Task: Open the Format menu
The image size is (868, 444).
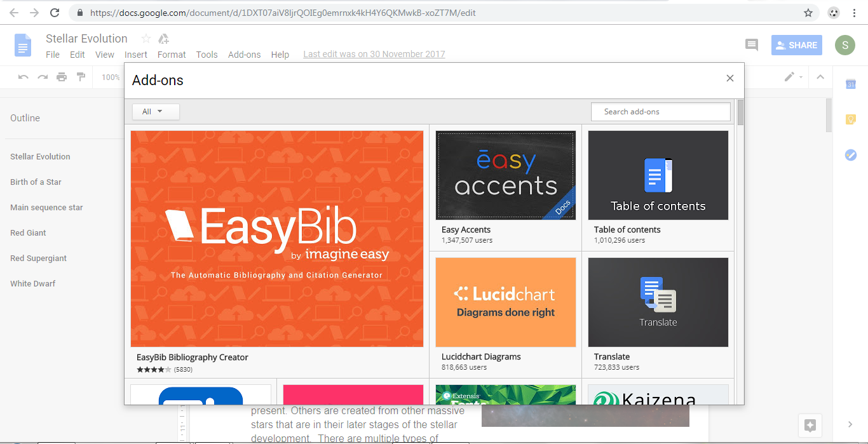Action: (x=172, y=55)
